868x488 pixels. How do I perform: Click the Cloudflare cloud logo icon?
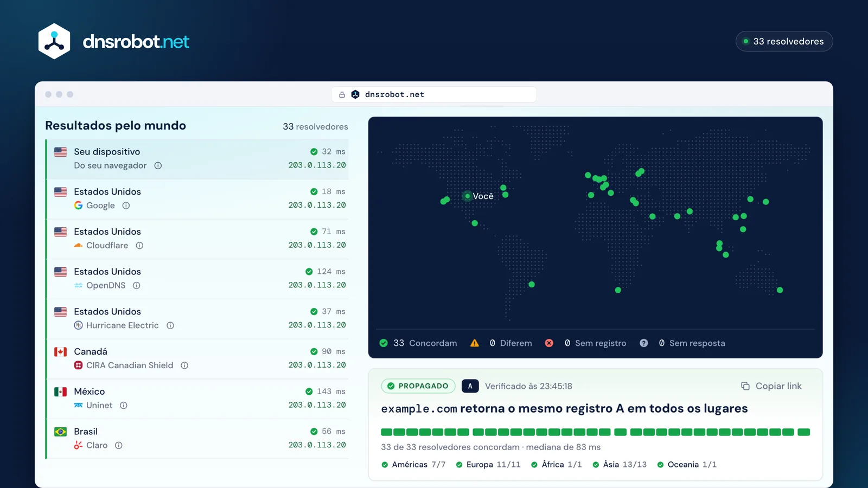click(x=79, y=246)
